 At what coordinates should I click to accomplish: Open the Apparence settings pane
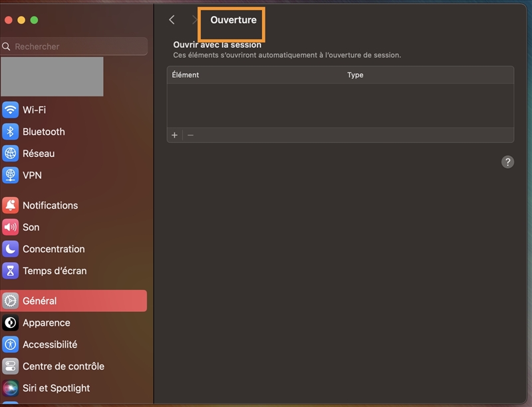click(46, 323)
